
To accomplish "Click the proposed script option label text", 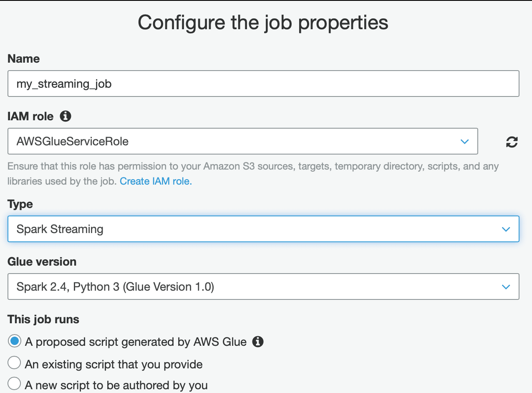I will pos(136,342).
